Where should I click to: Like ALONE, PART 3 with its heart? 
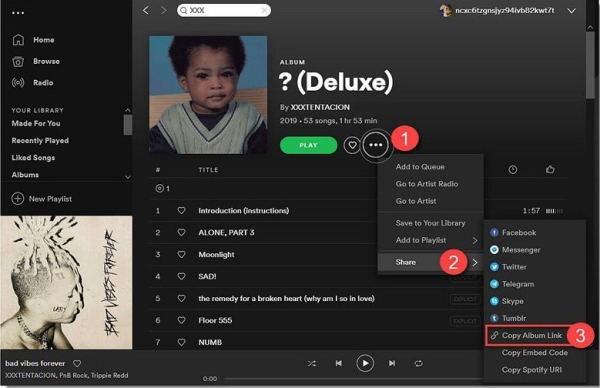(x=181, y=232)
